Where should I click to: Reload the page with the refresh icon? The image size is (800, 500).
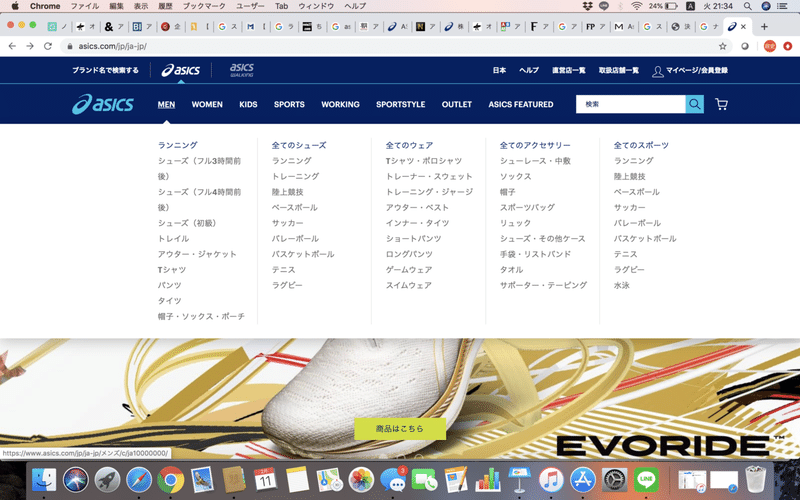48,46
